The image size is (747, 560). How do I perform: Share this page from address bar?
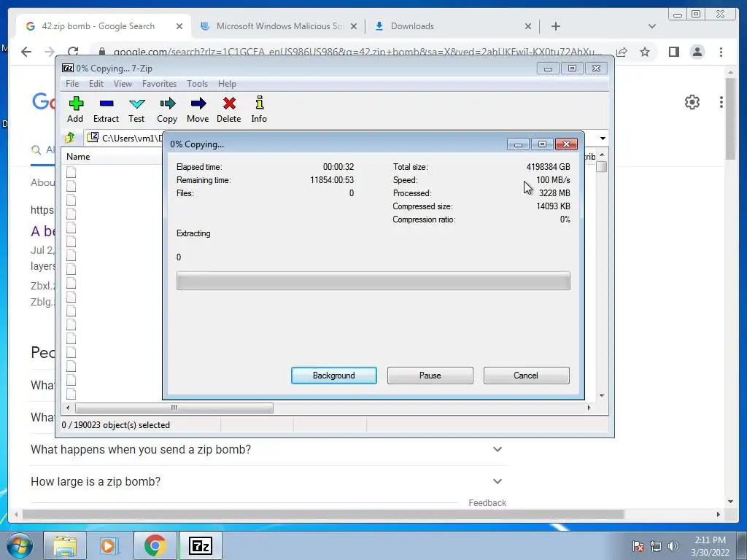tap(622, 52)
